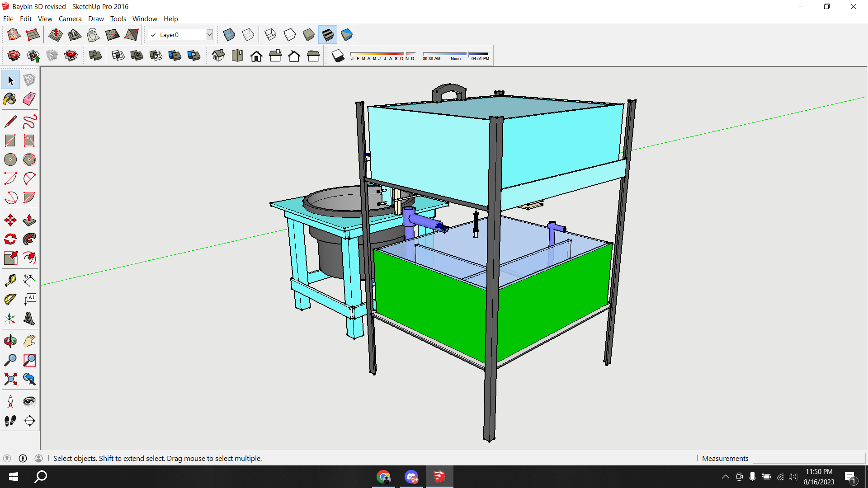Open the Draw menu
868x488 pixels.
coord(96,19)
